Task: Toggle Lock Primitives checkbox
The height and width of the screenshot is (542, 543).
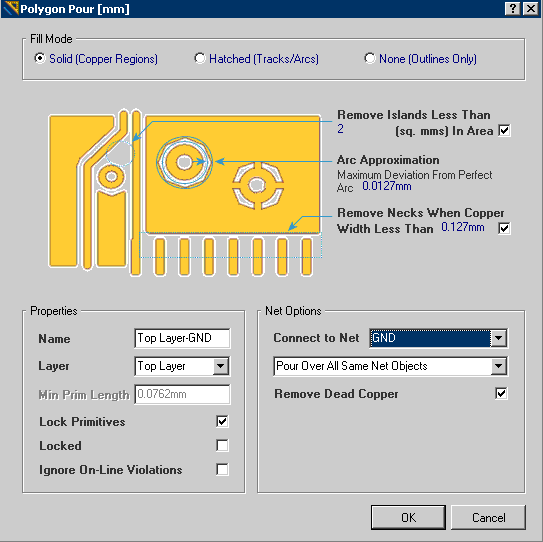Action: coord(222,421)
